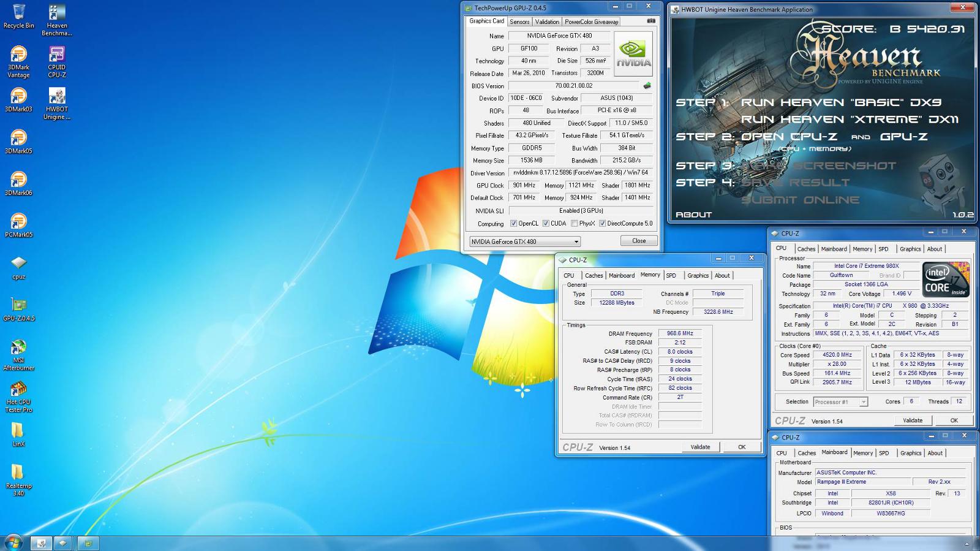This screenshot has height=551, width=980.
Task: Click RUN HEAVEN "BASIC" DX9 option
Action: click(x=841, y=102)
